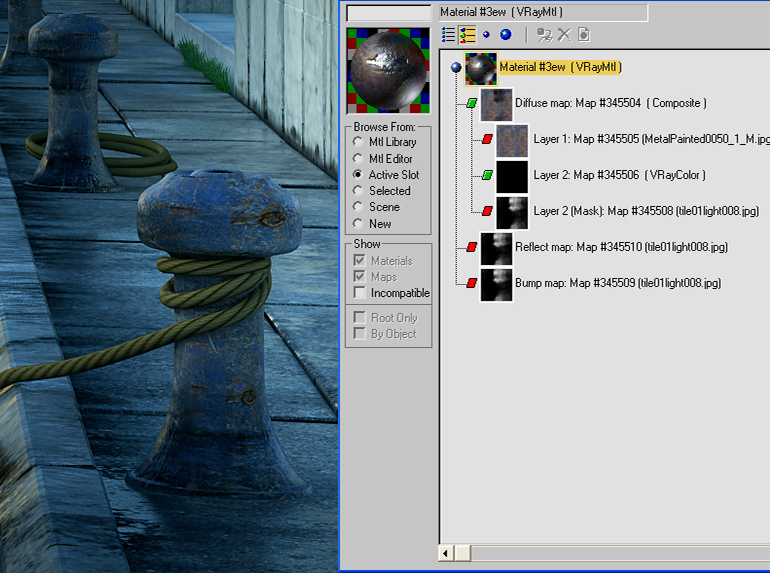The width and height of the screenshot is (778, 573).
Task: Select Layer 1 MetalPainted0050 map row
Action: pos(651,139)
